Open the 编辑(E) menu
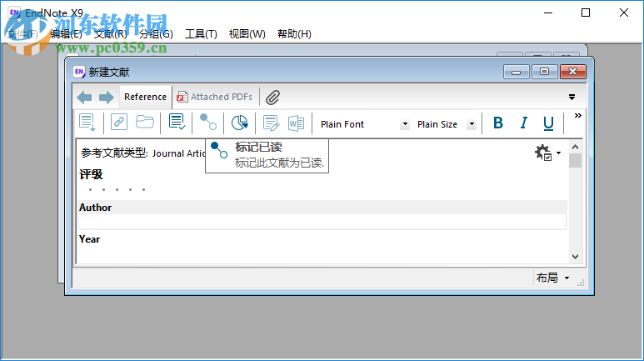Screen dimensions: 644x361 click(x=66, y=34)
